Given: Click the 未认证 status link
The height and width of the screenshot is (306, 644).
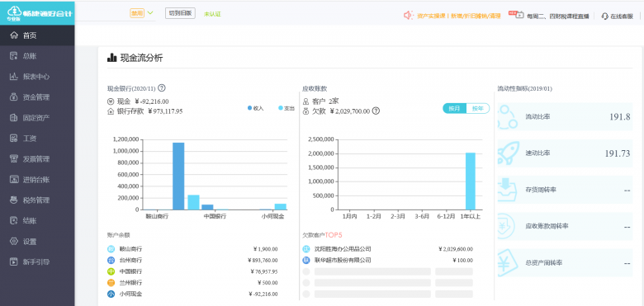Looking at the screenshot, I should click(212, 14).
